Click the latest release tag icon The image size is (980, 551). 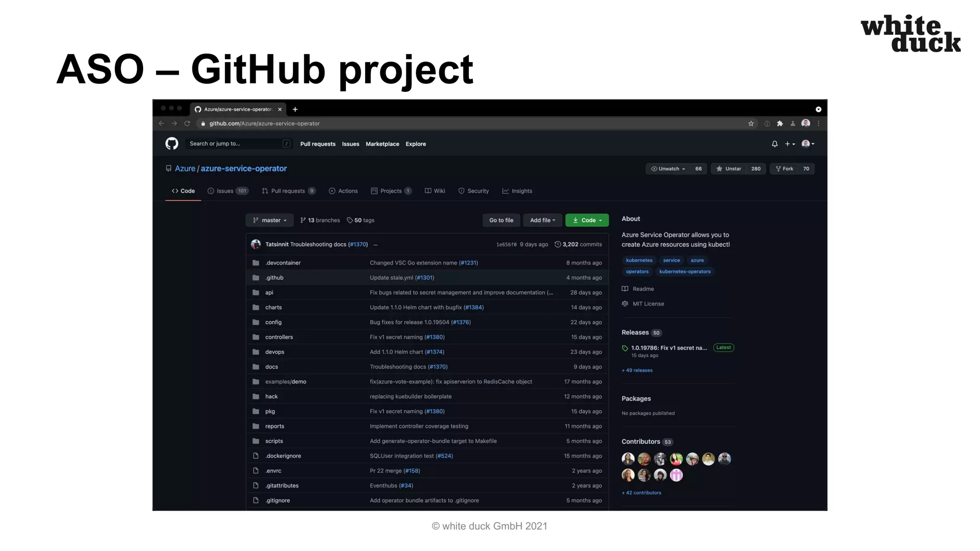625,348
